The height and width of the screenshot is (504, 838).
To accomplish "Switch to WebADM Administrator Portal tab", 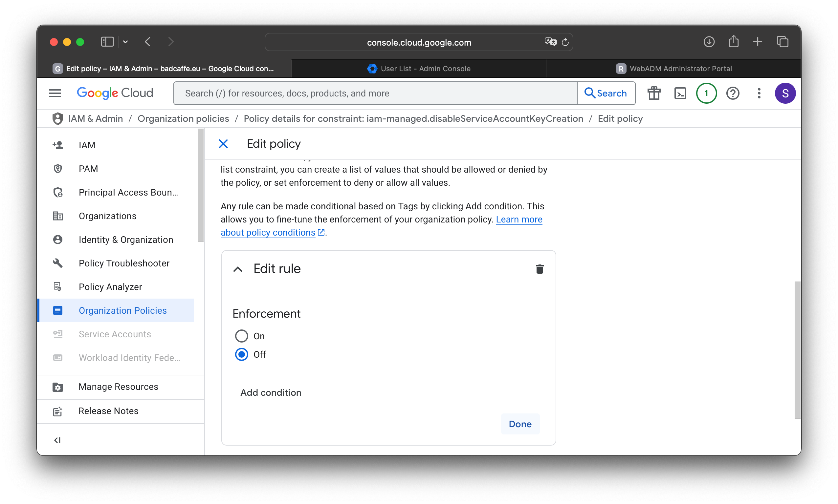I will coord(673,69).
